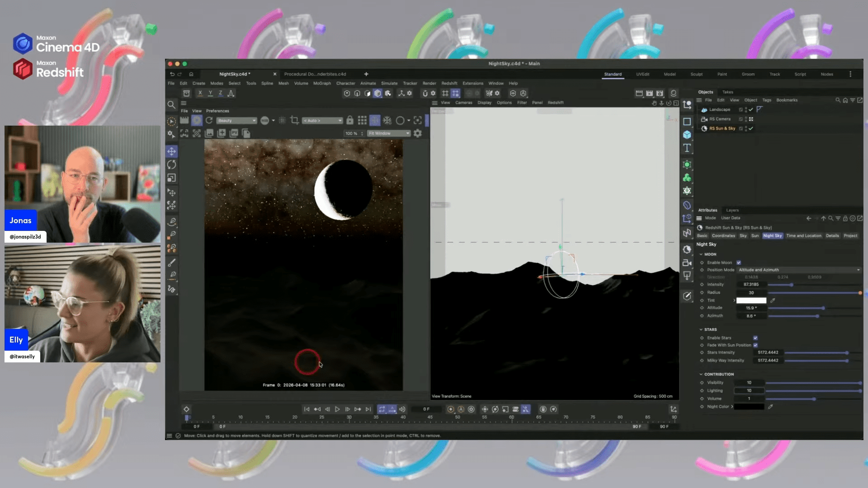Click the Cube primitive icon
The height and width of the screenshot is (488, 868).
click(687, 135)
